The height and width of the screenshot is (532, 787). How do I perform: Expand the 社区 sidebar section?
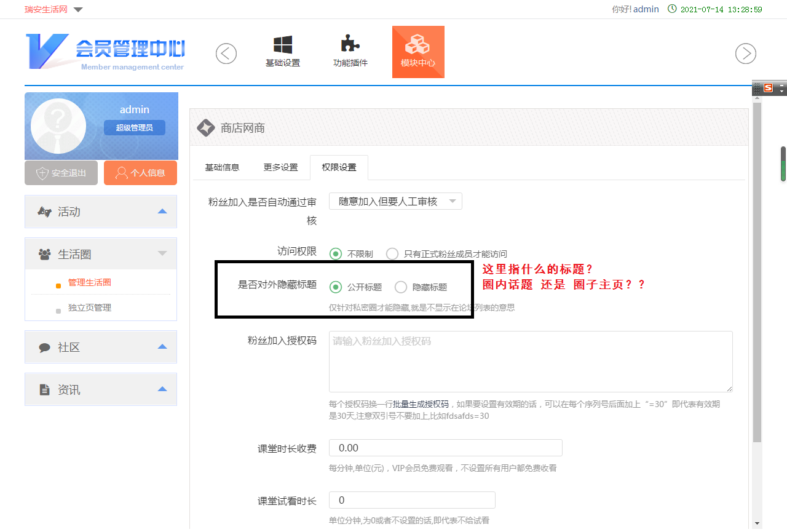(x=101, y=347)
